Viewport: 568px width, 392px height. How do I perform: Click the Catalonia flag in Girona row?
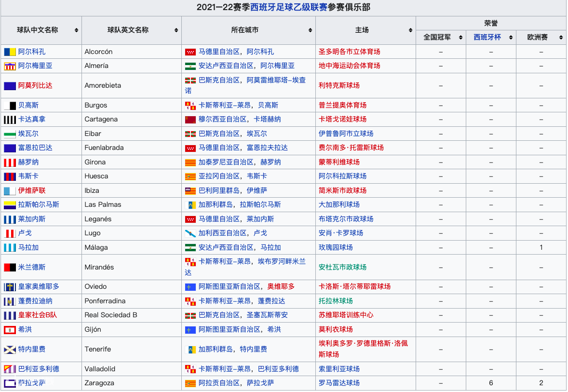tap(190, 162)
